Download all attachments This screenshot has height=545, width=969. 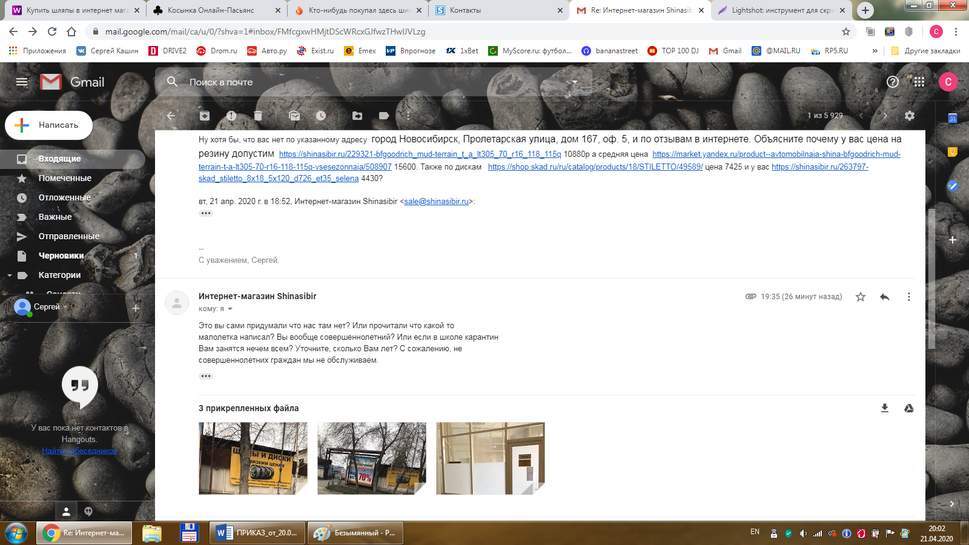coord(884,408)
